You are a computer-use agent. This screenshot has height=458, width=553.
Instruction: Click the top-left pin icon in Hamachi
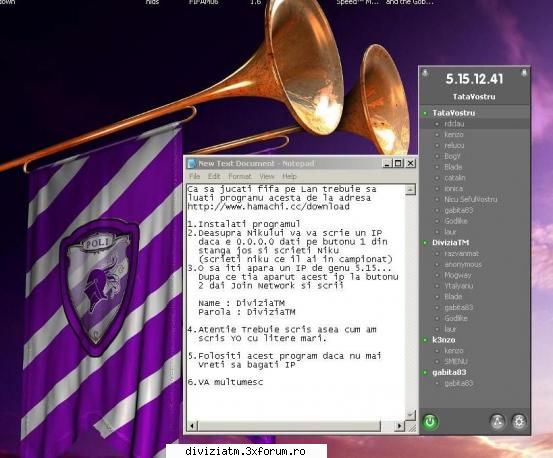click(425, 73)
